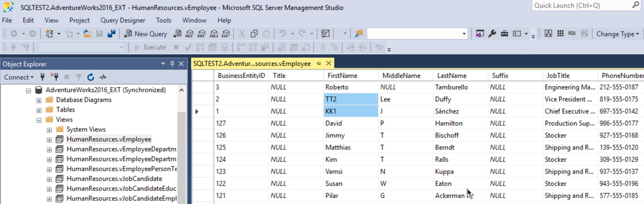Open the Toolbox icon
644x204 pixels.
(x=504, y=33)
